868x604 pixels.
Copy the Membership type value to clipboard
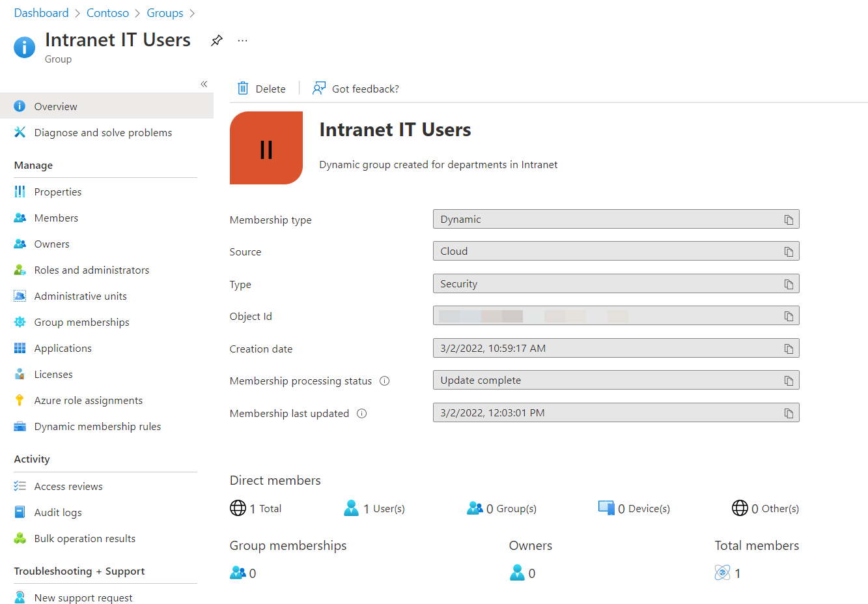789,219
